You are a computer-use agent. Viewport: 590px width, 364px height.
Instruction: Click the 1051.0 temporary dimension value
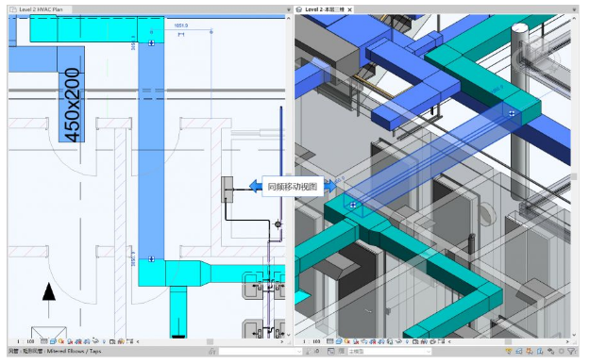point(181,25)
